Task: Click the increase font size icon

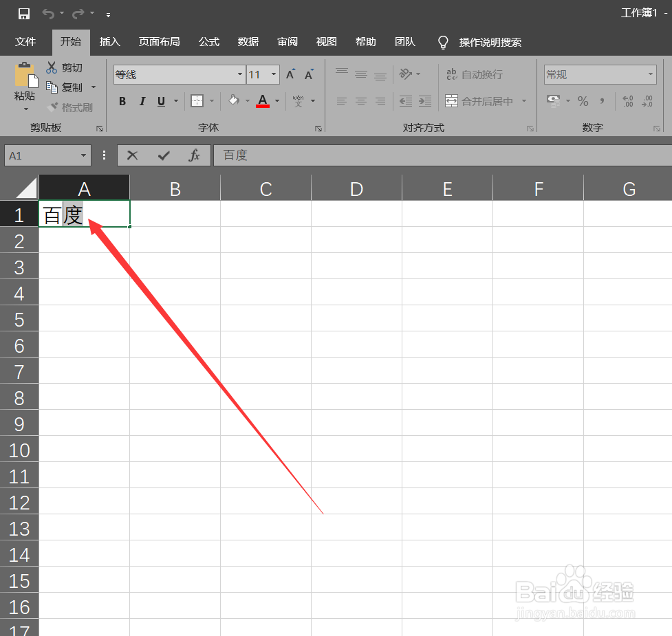Action: pos(291,74)
